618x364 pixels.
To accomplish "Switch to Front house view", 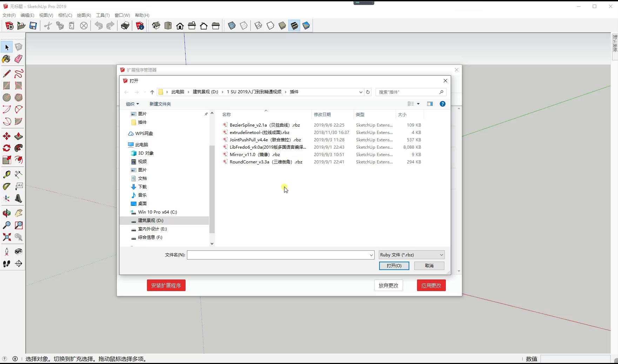I will (x=180, y=26).
